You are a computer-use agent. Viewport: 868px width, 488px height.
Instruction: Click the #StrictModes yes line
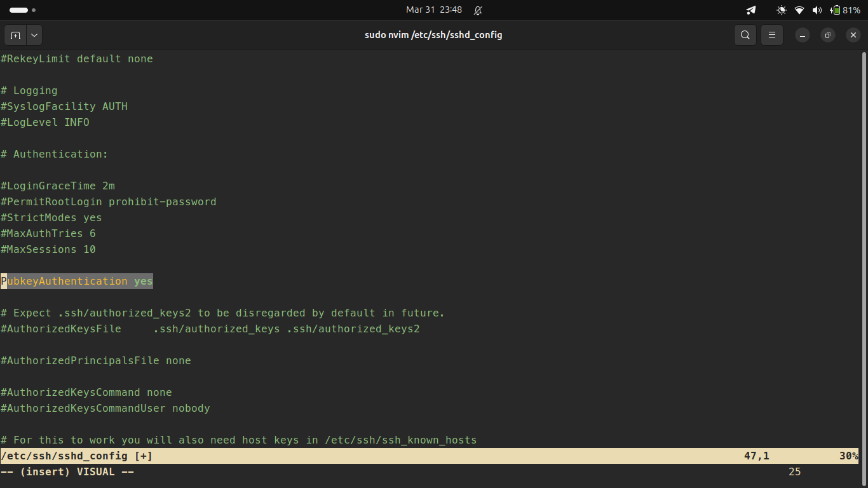(51, 217)
